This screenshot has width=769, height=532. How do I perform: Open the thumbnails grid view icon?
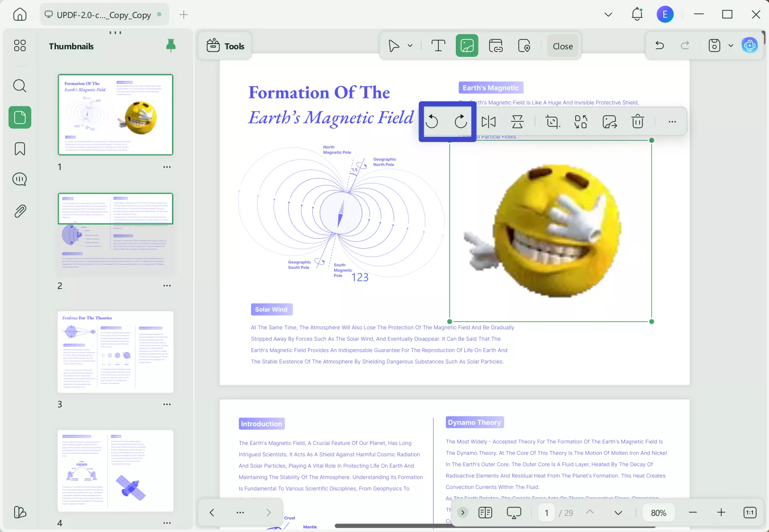pyautogui.click(x=20, y=45)
